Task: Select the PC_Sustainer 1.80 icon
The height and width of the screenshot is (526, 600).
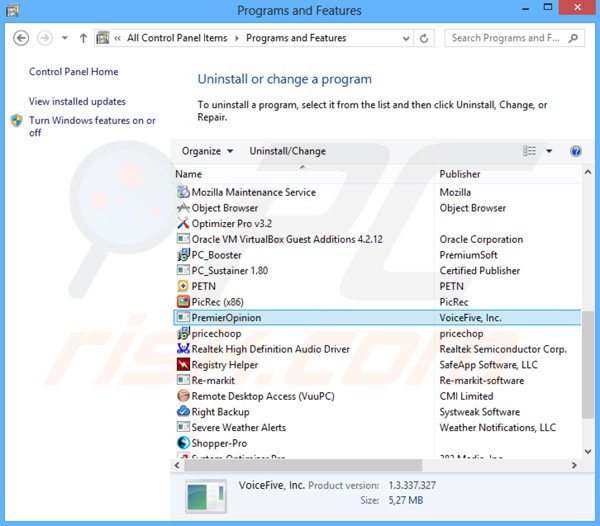Action: pyautogui.click(x=183, y=270)
